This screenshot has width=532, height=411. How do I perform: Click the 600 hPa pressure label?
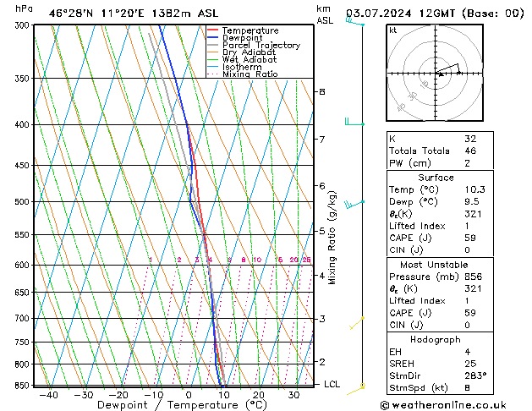24,265
